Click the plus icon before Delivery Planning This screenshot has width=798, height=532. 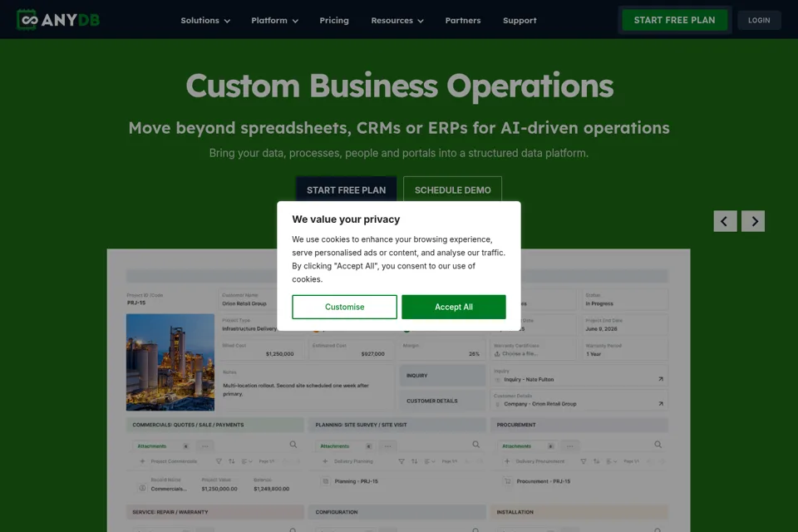pos(325,461)
